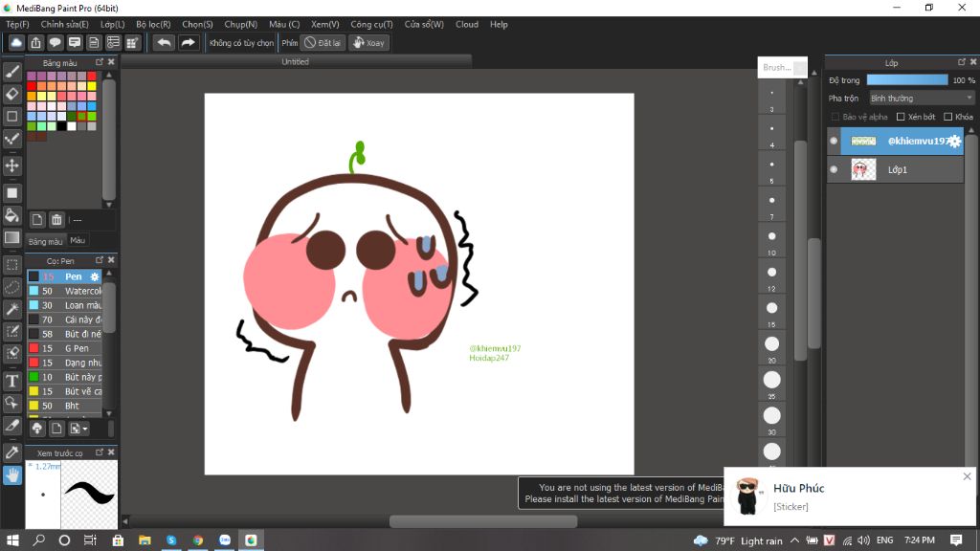Screen dimensions: 980x551
Task: Tick the Khóa lock checkbox
Action: (947, 117)
